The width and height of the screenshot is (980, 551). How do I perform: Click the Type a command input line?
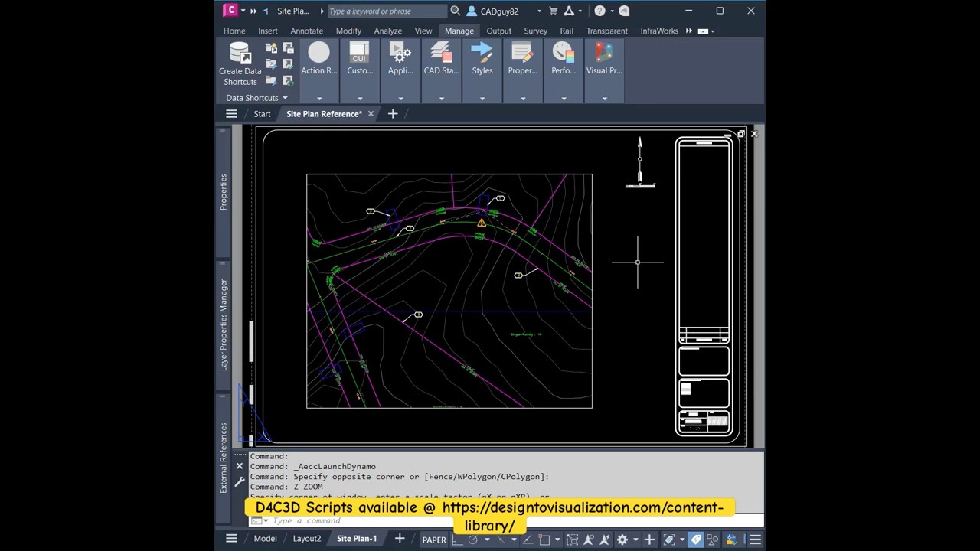505,520
